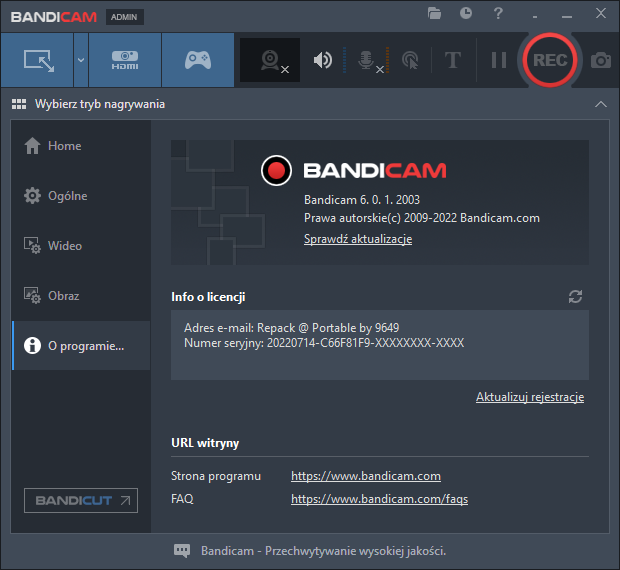
Task: Switch to game recording mode
Action: [x=198, y=60]
